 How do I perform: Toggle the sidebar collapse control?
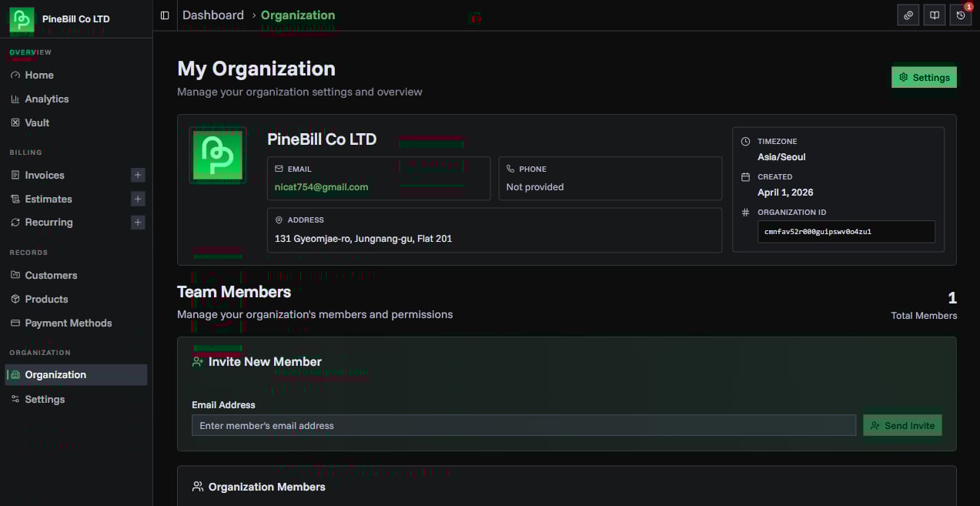point(165,15)
